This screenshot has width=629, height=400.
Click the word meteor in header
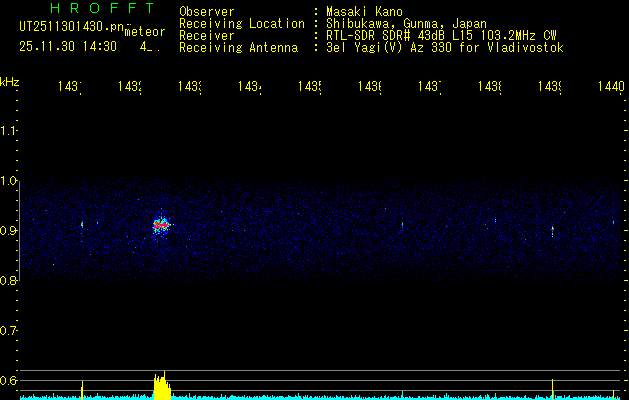145,32
